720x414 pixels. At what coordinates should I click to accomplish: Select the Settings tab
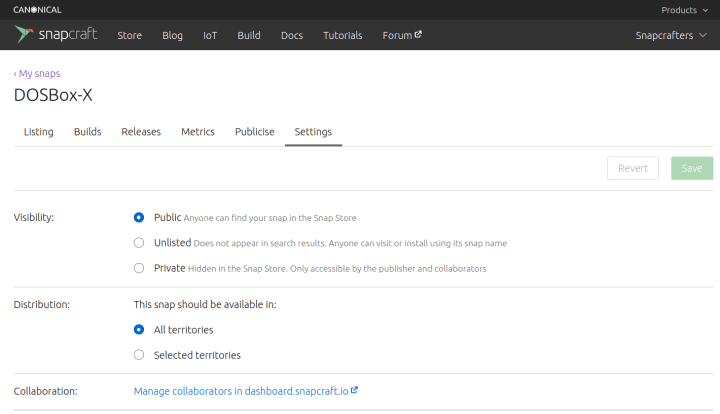(313, 132)
